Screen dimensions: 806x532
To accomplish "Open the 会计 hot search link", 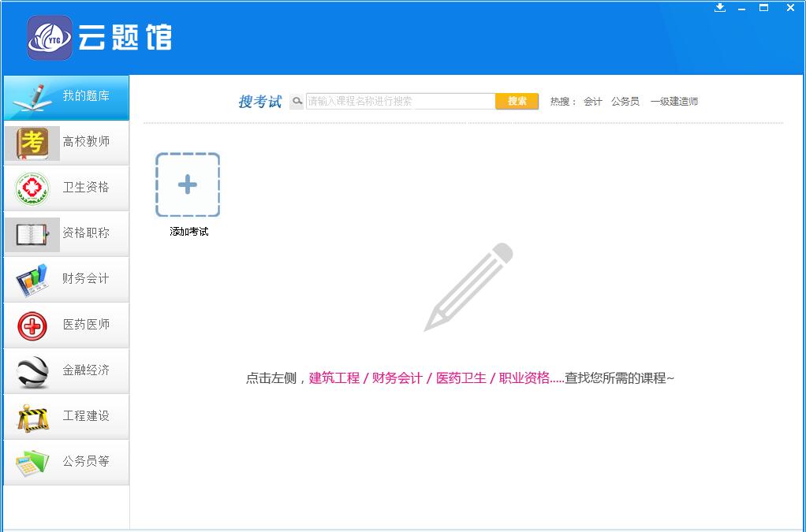I will tap(592, 101).
